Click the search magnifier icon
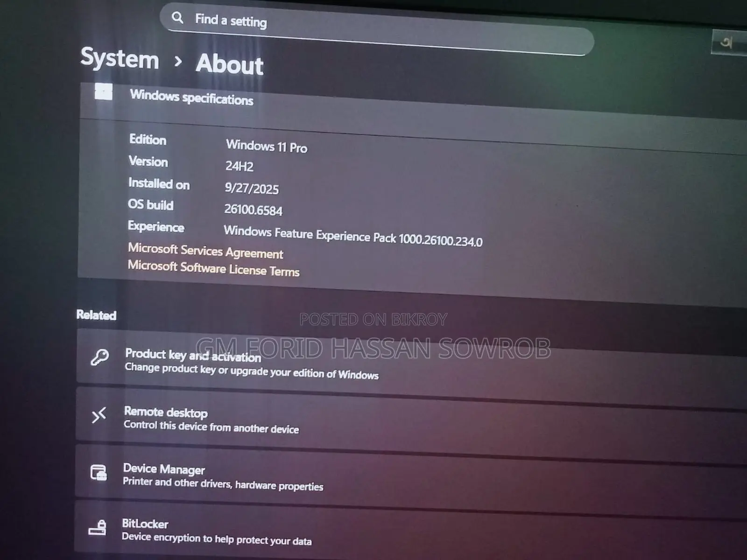 pyautogui.click(x=177, y=18)
